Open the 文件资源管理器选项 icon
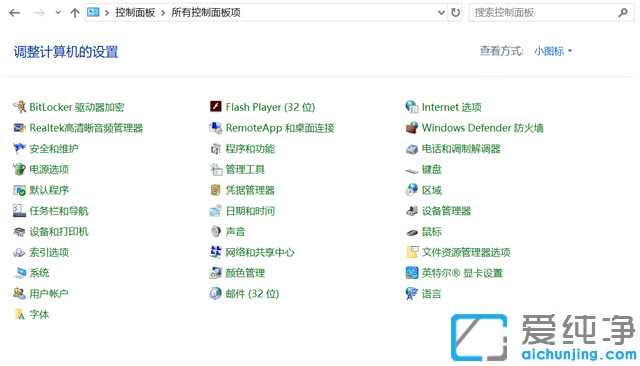This screenshot has height=366, width=640. coord(412,252)
